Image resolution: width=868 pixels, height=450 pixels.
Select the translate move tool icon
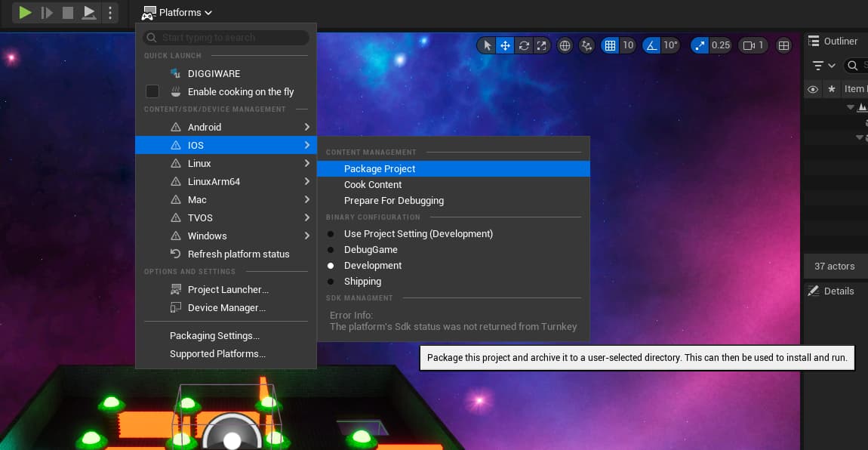click(x=505, y=45)
